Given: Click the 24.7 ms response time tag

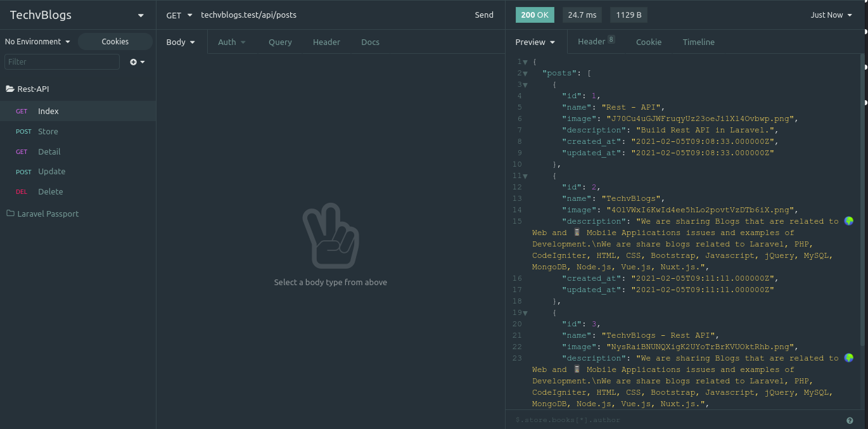Looking at the screenshot, I should 582,15.
